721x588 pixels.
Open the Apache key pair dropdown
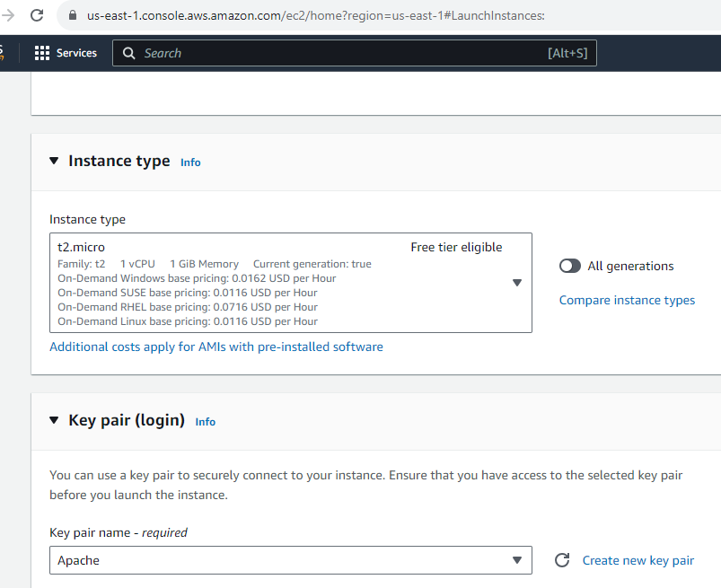click(x=291, y=560)
